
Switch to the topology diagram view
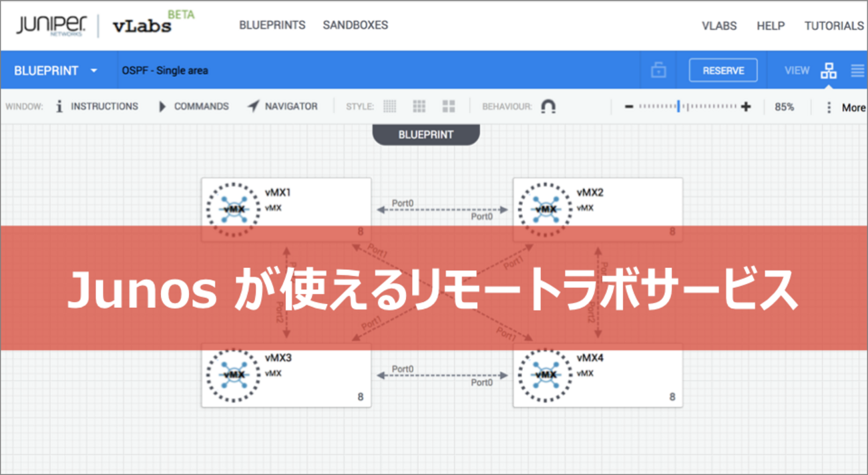pyautogui.click(x=829, y=70)
